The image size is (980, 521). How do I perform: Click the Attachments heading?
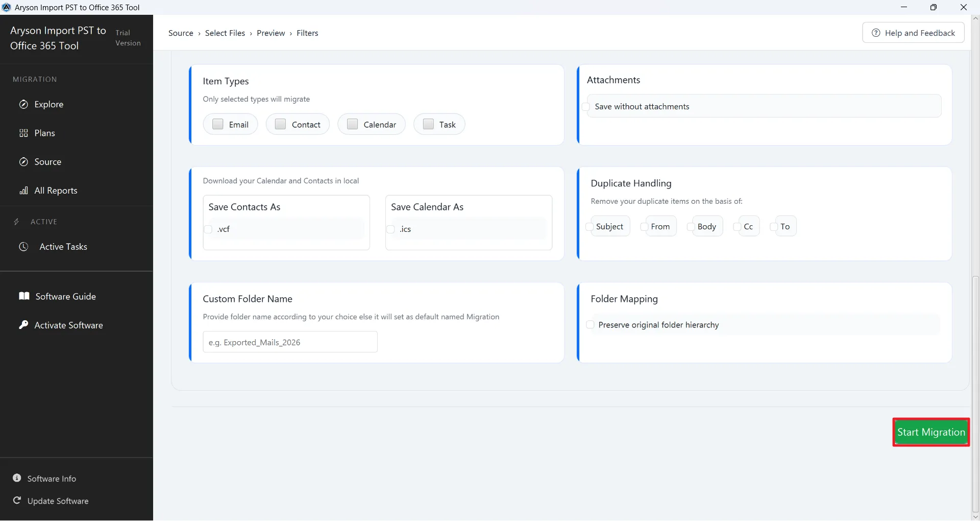tap(613, 80)
